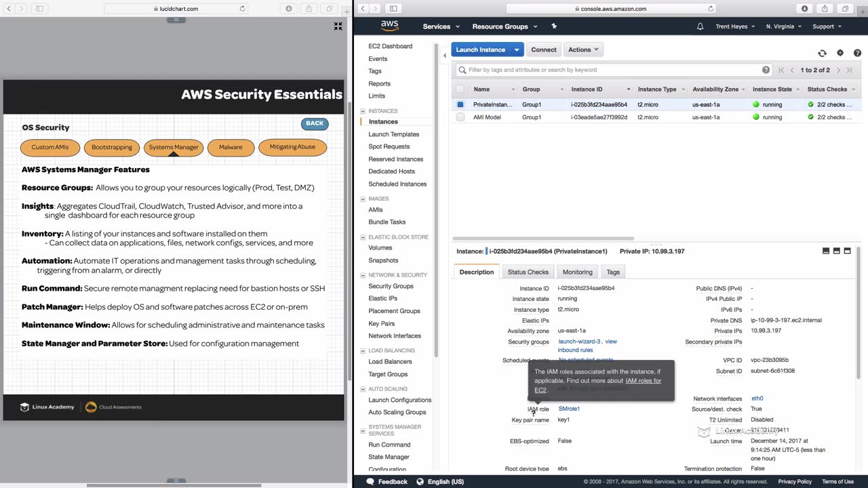Click the instances table horizontal scrollbar
868x488 pixels.
[x=542, y=239]
